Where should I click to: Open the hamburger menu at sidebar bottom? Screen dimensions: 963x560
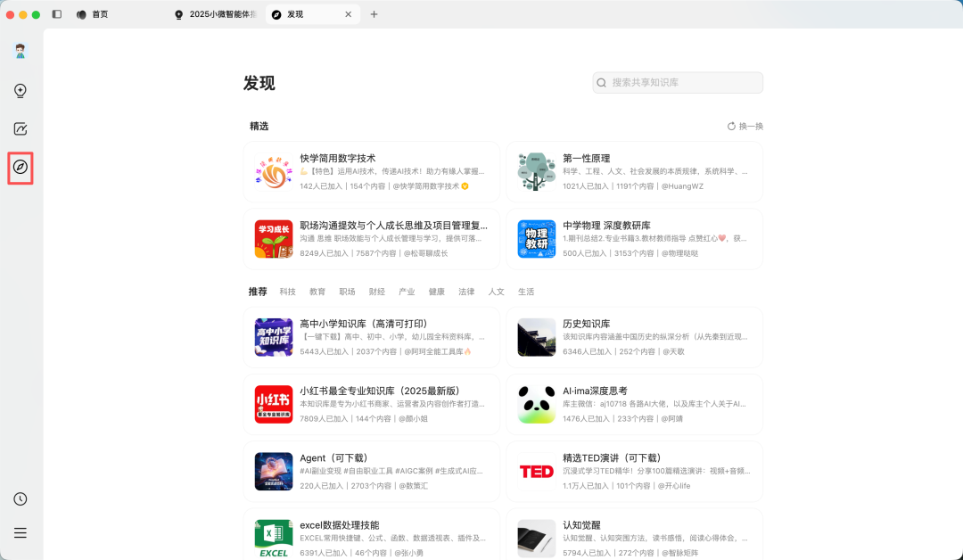[20, 532]
